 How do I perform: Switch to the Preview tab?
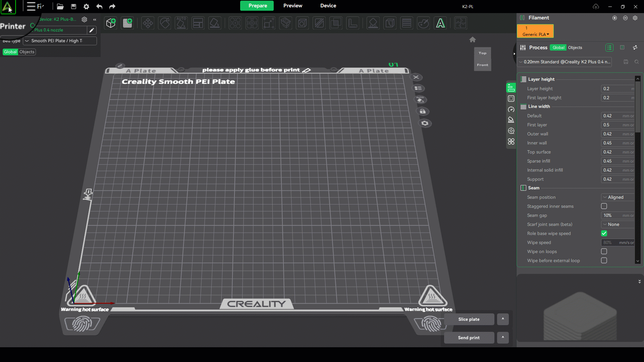[x=292, y=6]
